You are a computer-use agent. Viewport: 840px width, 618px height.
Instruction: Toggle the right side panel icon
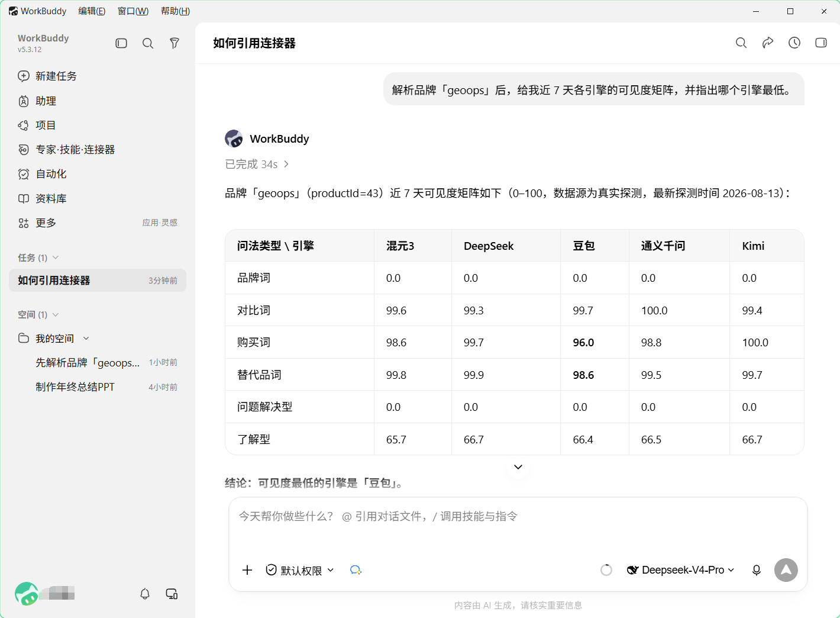(821, 43)
